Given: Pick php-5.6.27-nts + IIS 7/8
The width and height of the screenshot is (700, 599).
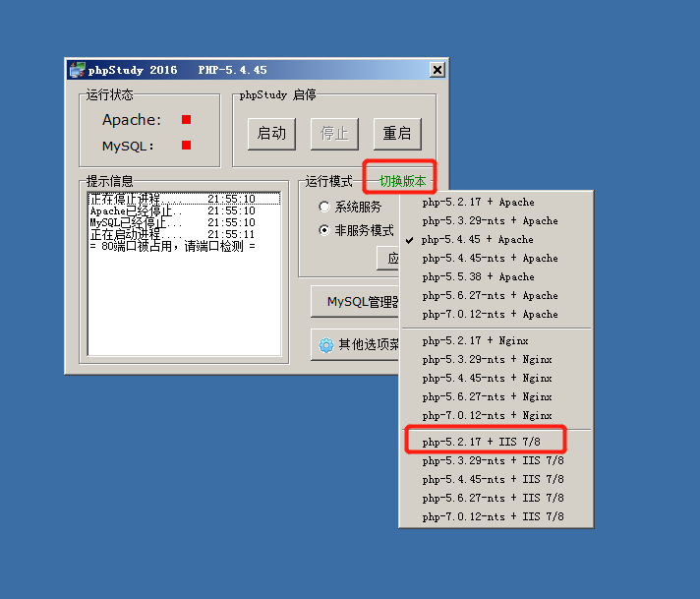Looking at the screenshot, I should [x=496, y=498].
